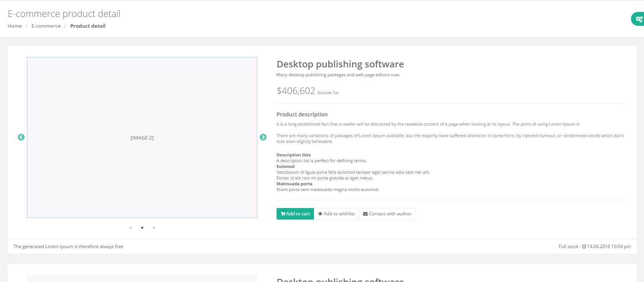Contact with author via envelope button
This screenshot has height=282, width=644.
pos(387,214)
